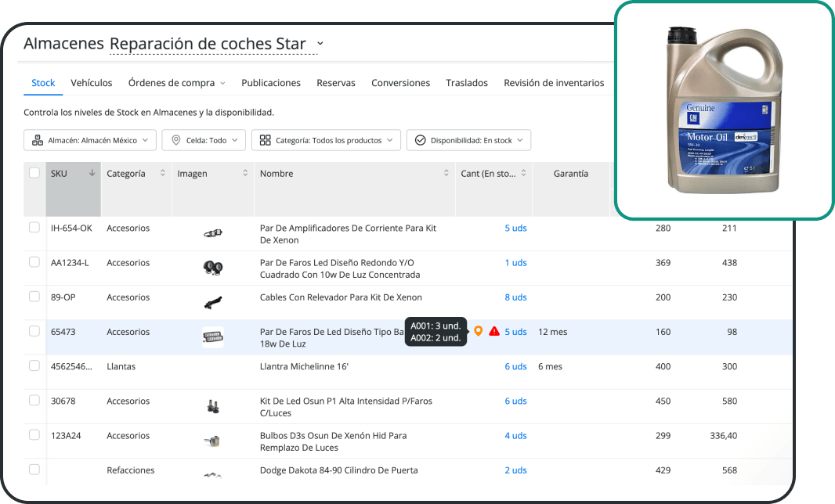Click the Llantas category cell
Screen dimensions: 835x504
click(x=121, y=366)
